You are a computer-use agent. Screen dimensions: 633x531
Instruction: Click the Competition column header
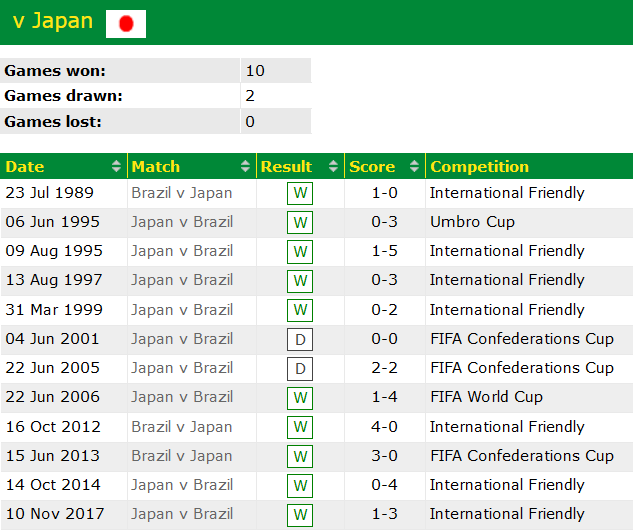point(480,167)
